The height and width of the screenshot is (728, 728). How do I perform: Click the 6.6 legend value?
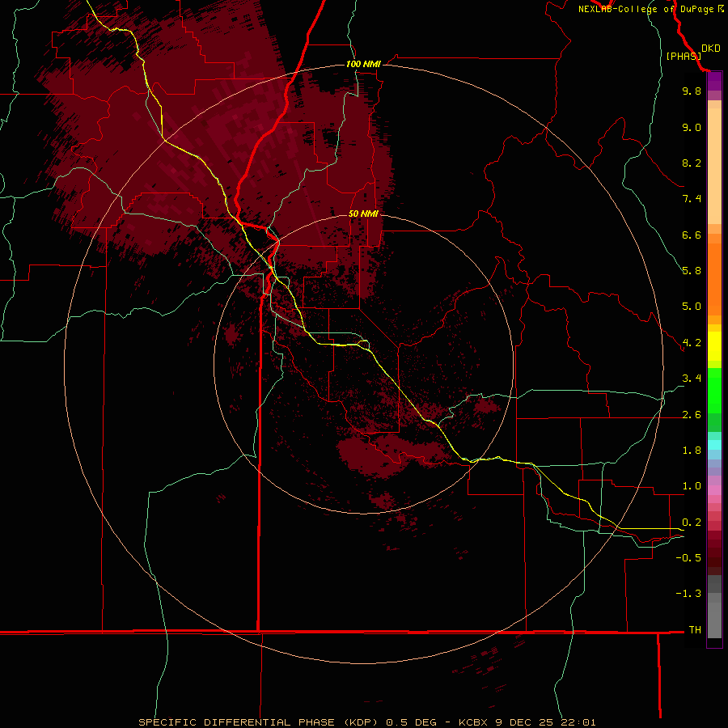click(692, 235)
